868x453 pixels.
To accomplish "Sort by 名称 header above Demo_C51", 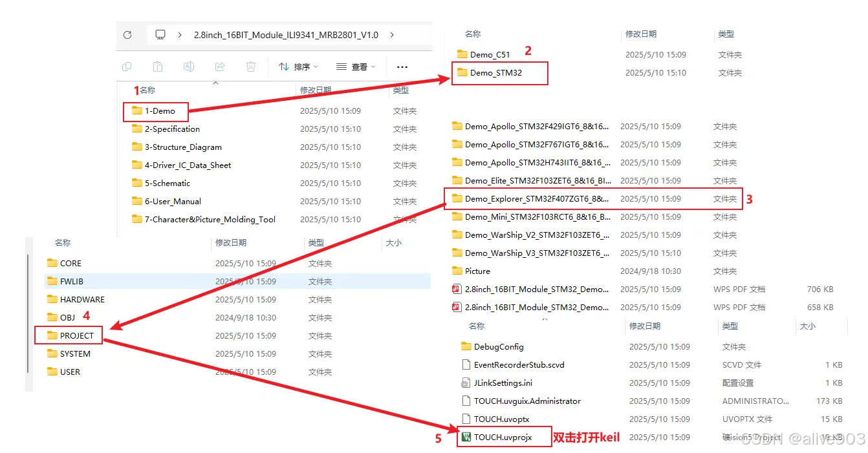I will tap(473, 34).
